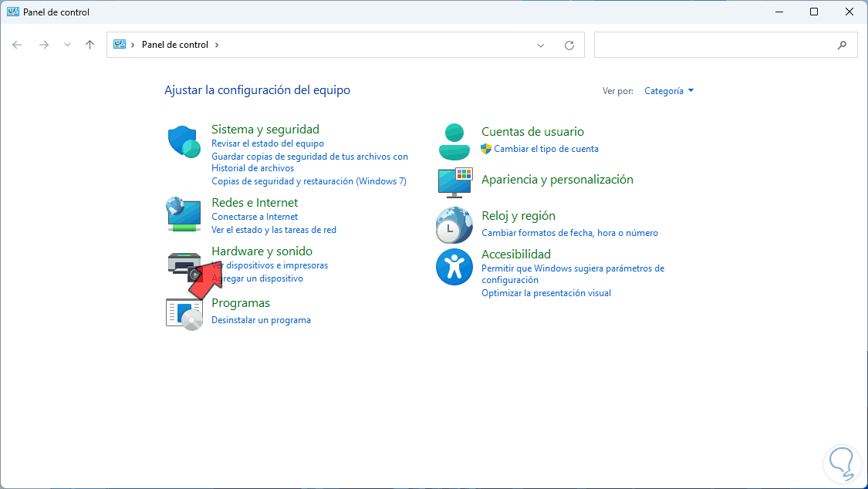This screenshot has width=868, height=489.
Task: Refresh the Panel de control view
Action: (569, 46)
